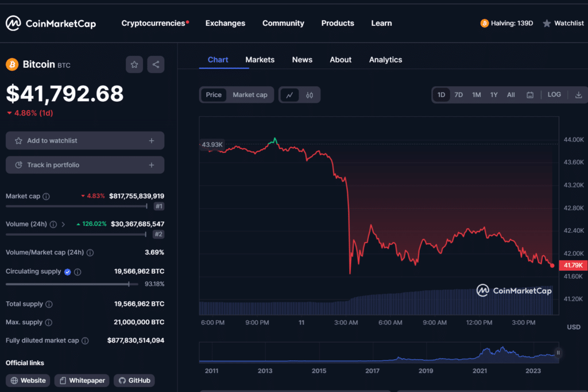
Task: Click the Watchlist star in header
Action: click(547, 24)
